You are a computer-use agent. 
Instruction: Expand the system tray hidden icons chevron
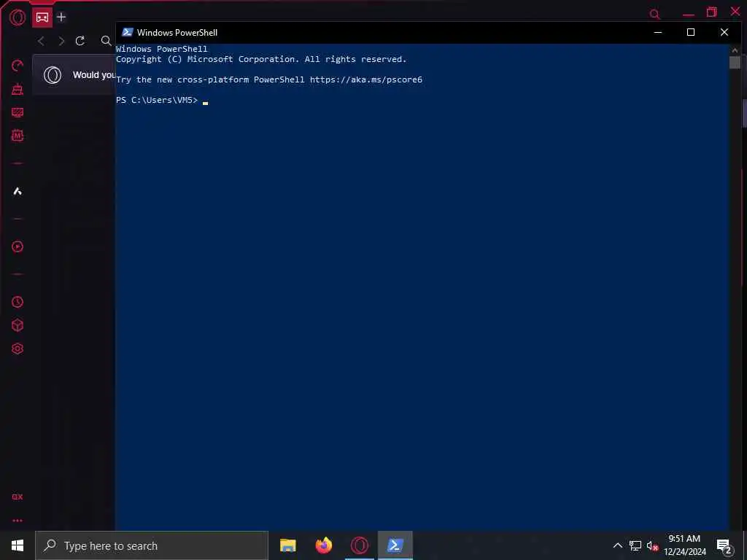coord(617,545)
